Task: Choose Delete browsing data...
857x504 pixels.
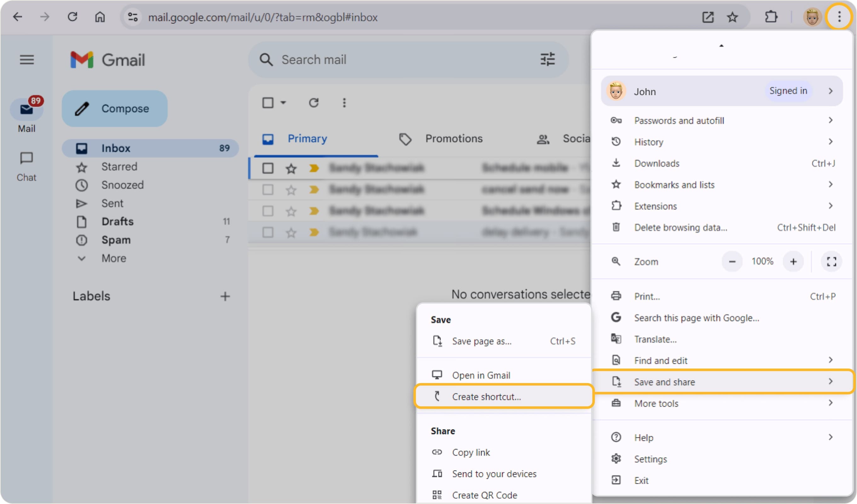Action: [x=722, y=227]
